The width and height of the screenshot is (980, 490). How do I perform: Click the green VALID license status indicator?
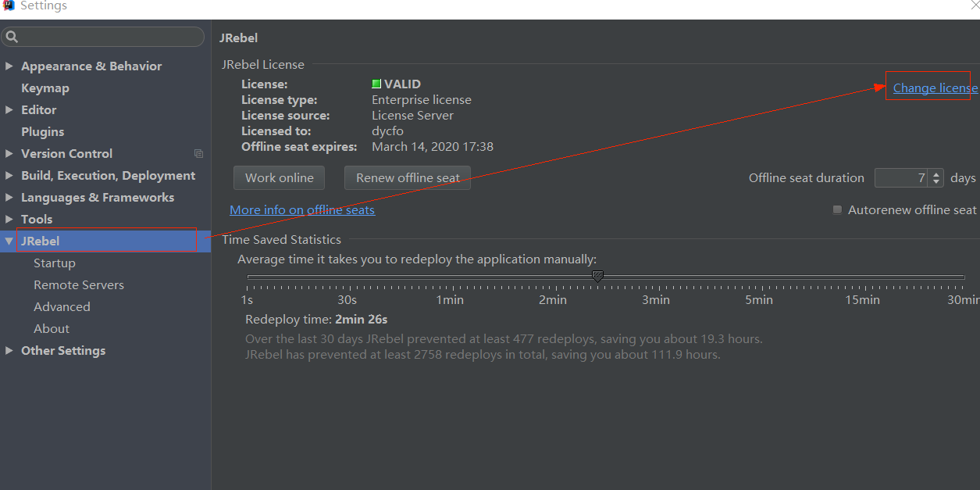coord(376,84)
